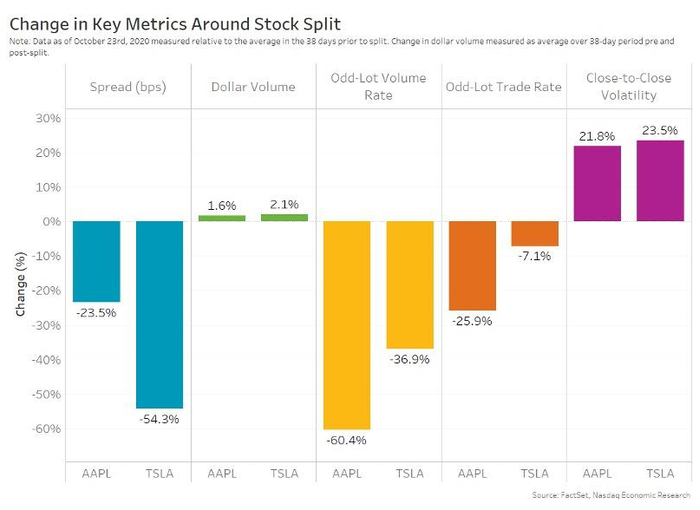The image size is (700, 510).
Task: Click the AAPL Spread bar (-23.5%)
Action: pos(97,261)
